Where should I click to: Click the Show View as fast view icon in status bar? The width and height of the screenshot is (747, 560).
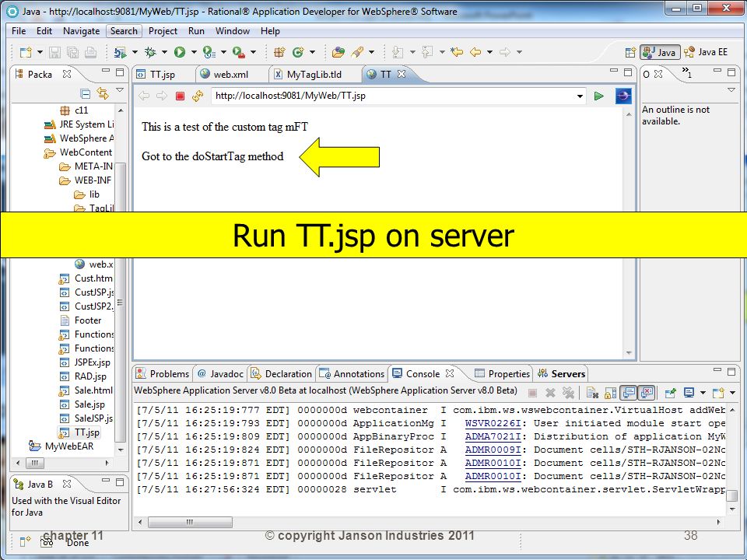(x=25, y=541)
